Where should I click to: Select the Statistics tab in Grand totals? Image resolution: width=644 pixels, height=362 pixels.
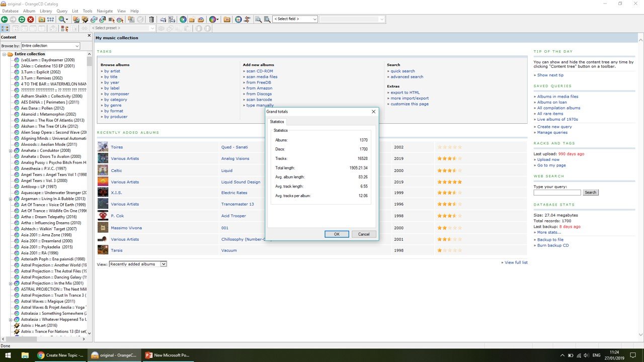(x=277, y=122)
